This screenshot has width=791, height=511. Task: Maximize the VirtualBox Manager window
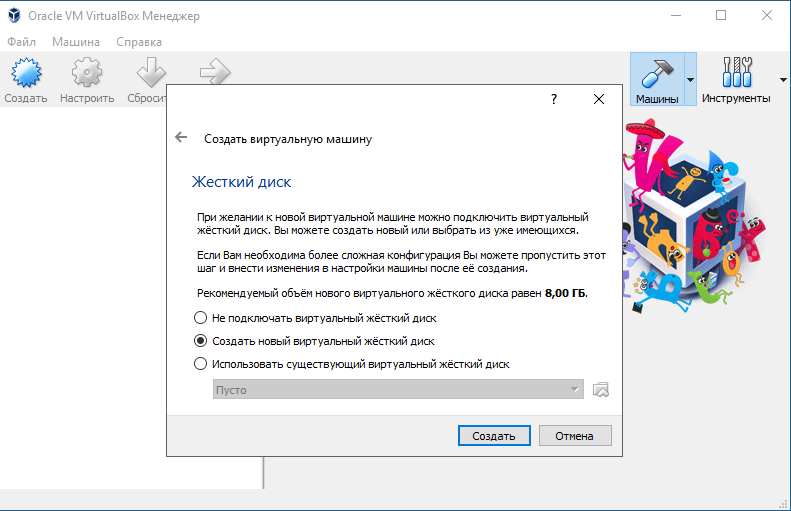[x=721, y=15]
